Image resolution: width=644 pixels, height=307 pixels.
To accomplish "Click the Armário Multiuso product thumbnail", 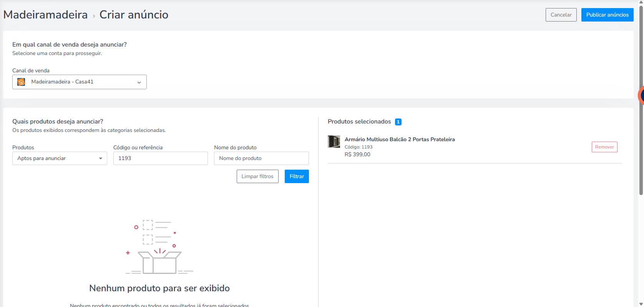I will pos(334,142).
